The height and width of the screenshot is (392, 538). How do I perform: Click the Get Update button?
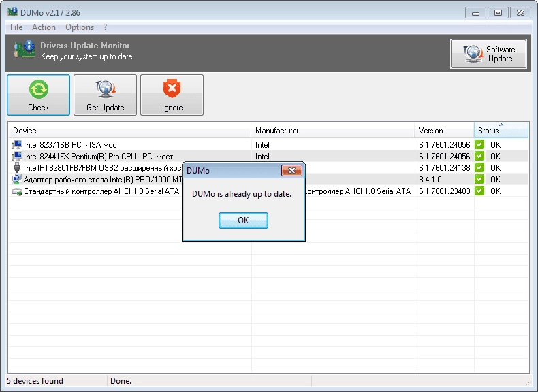(105, 95)
